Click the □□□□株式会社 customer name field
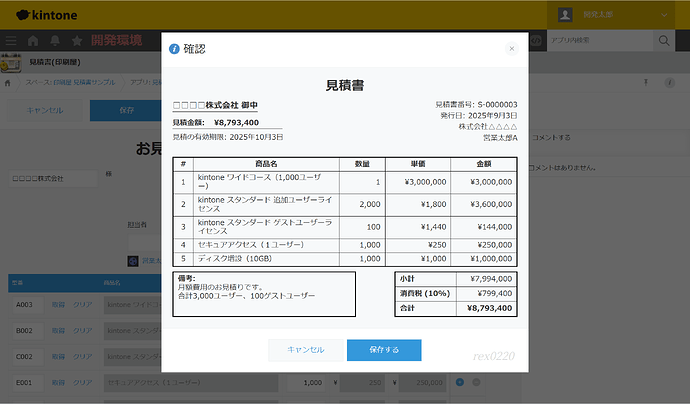This screenshot has height=404, width=690. (53, 179)
